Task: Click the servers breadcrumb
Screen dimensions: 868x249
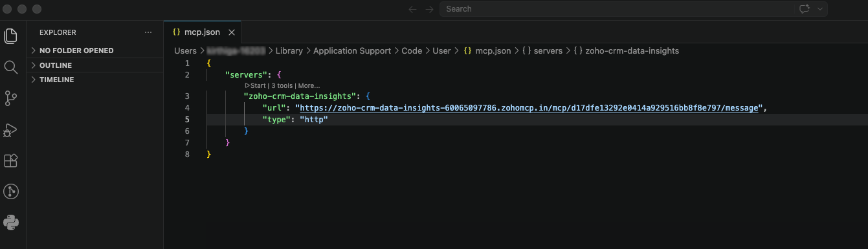Action: pos(542,50)
